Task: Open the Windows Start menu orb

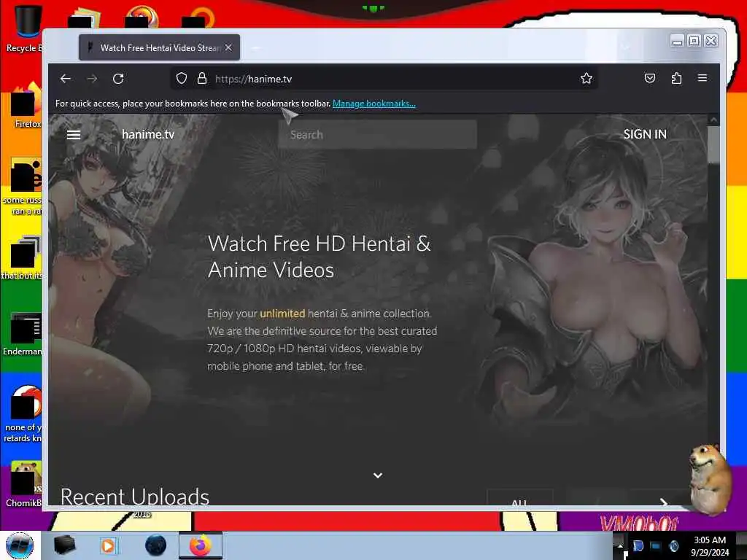Action: pyautogui.click(x=20, y=545)
